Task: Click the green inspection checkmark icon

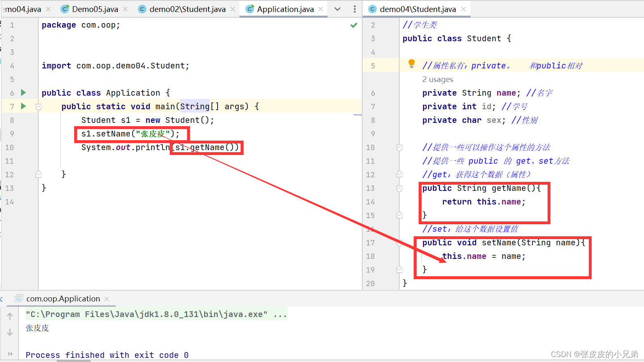Action: (x=354, y=25)
